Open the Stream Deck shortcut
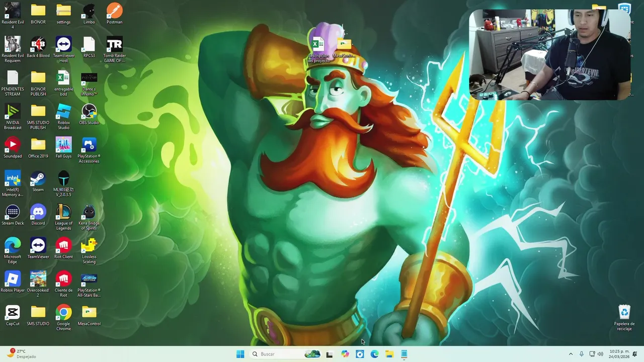 (13, 215)
